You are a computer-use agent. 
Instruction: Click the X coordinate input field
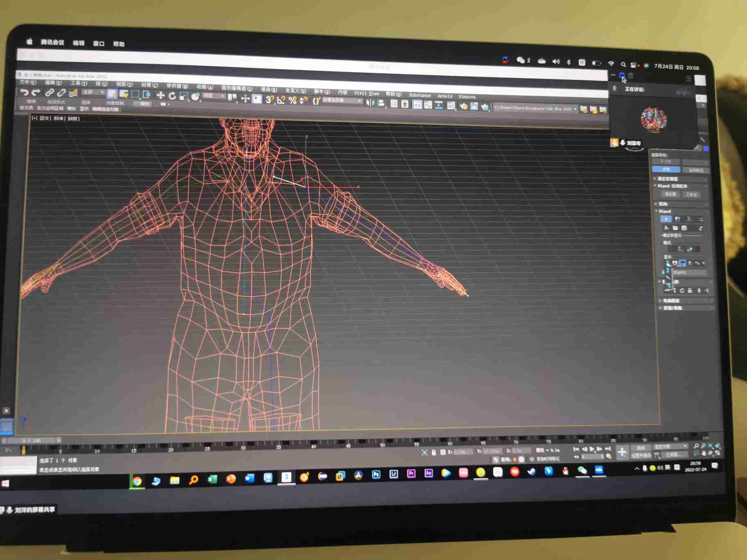463,452
